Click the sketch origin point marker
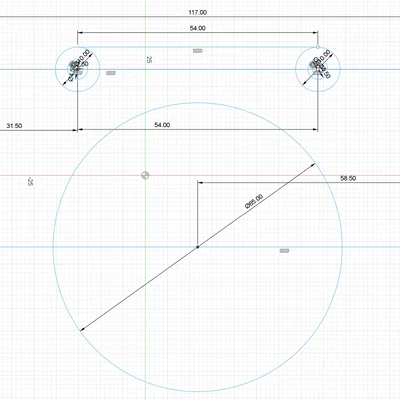The width and height of the screenshot is (400, 400). pos(145,175)
